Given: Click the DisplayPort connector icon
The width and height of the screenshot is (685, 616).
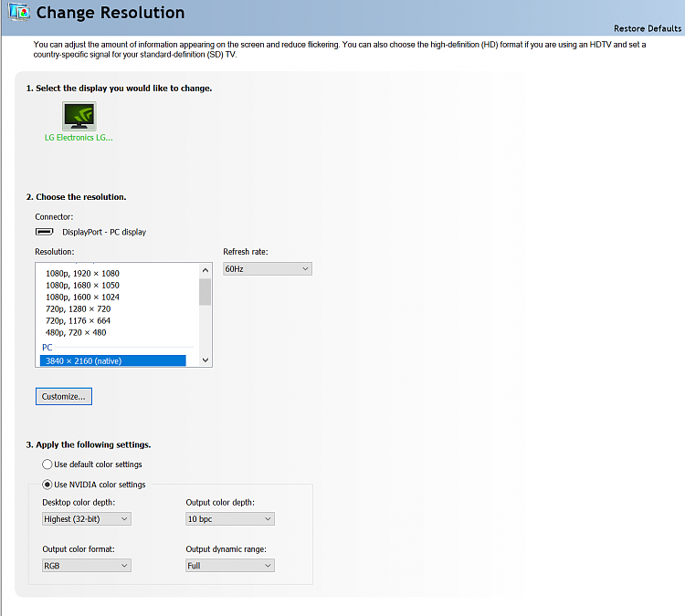Looking at the screenshot, I should [44, 232].
